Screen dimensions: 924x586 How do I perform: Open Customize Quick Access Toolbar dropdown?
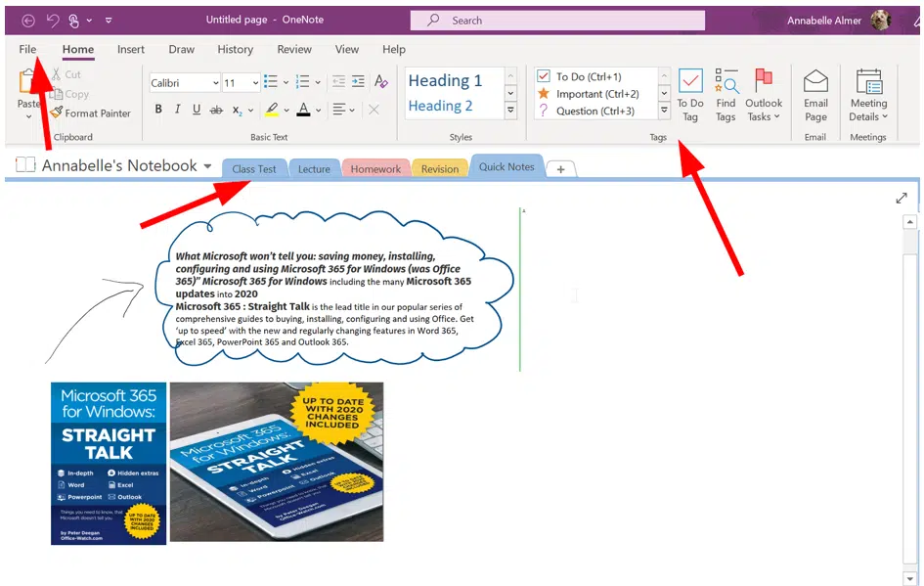(x=109, y=20)
